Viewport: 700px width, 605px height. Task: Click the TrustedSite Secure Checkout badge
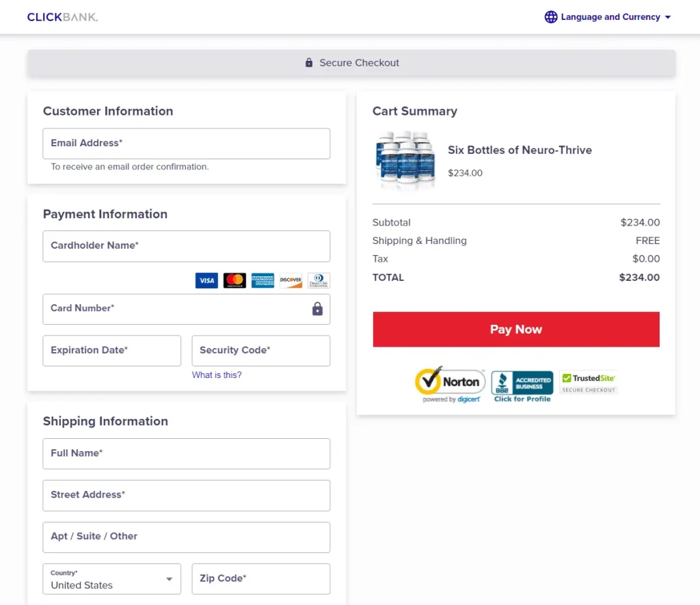pyautogui.click(x=587, y=382)
